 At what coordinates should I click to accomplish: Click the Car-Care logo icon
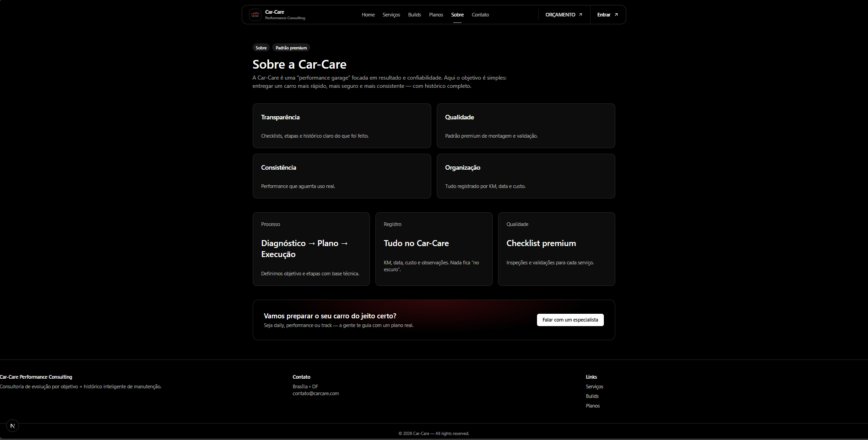click(255, 15)
